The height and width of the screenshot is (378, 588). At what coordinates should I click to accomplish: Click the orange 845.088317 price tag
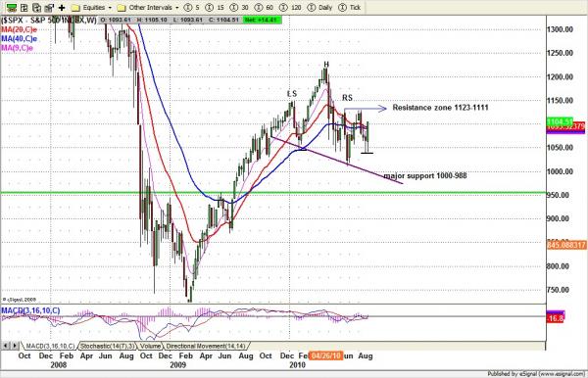(566, 245)
